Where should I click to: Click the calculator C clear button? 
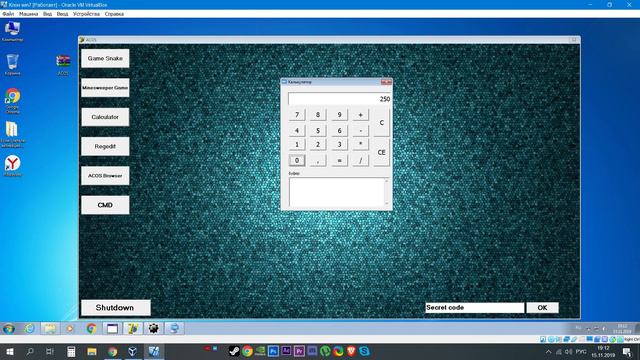[x=382, y=123]
